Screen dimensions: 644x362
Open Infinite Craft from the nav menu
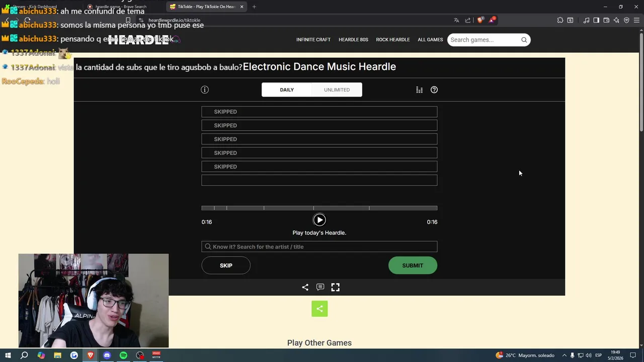[x=313, y=40]
